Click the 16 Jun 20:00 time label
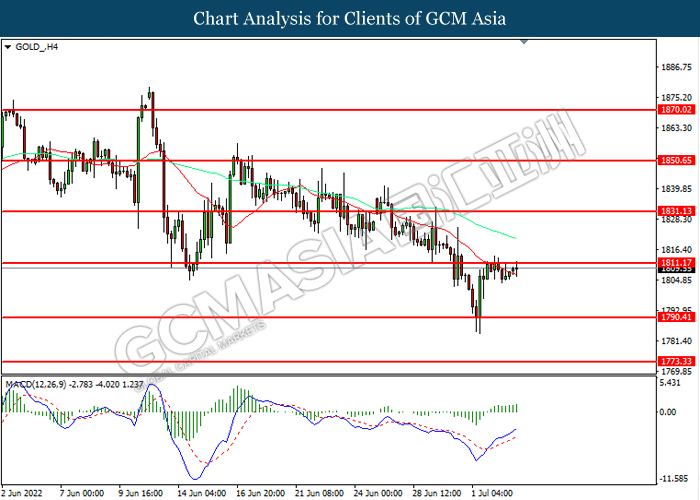Screen dimensions: 700x500 coord(261,493)
